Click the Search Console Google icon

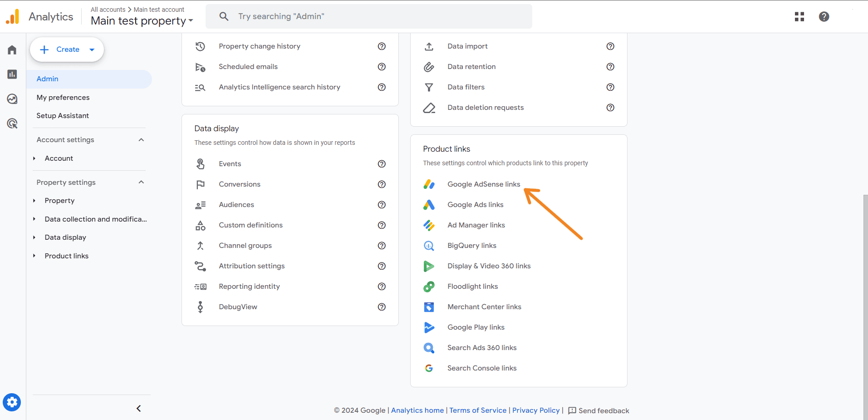[x=429, y=368]
